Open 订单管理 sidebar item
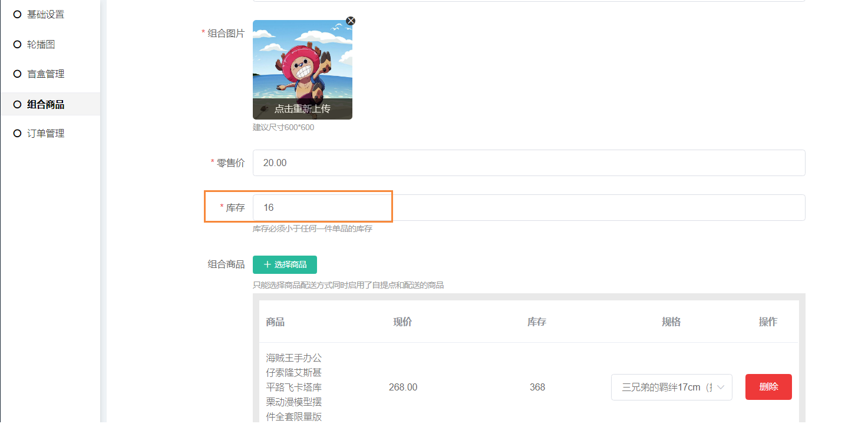The image size is (868, 437). point(45,133)
